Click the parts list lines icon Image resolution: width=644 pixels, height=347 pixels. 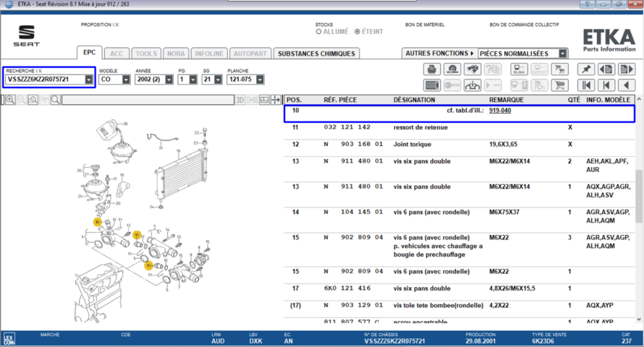432,85
